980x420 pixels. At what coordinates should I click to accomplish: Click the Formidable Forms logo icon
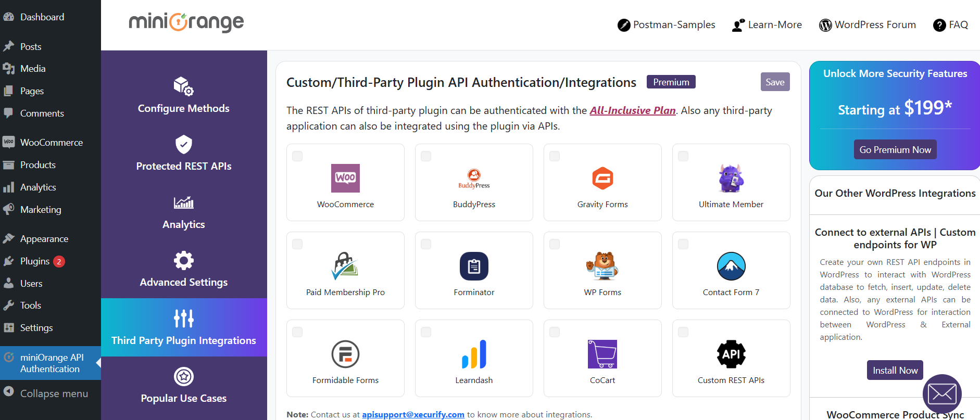[x=345, y=354]
